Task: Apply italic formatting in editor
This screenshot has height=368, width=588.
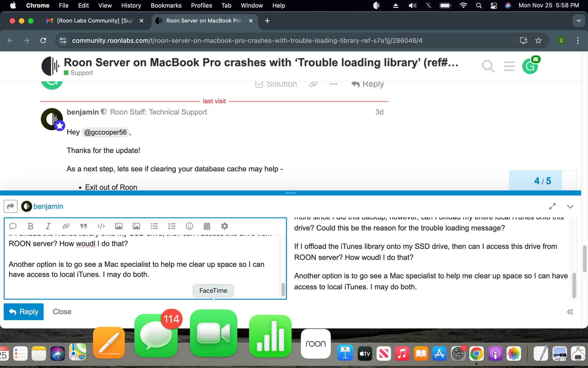Action: coord(48,226)
